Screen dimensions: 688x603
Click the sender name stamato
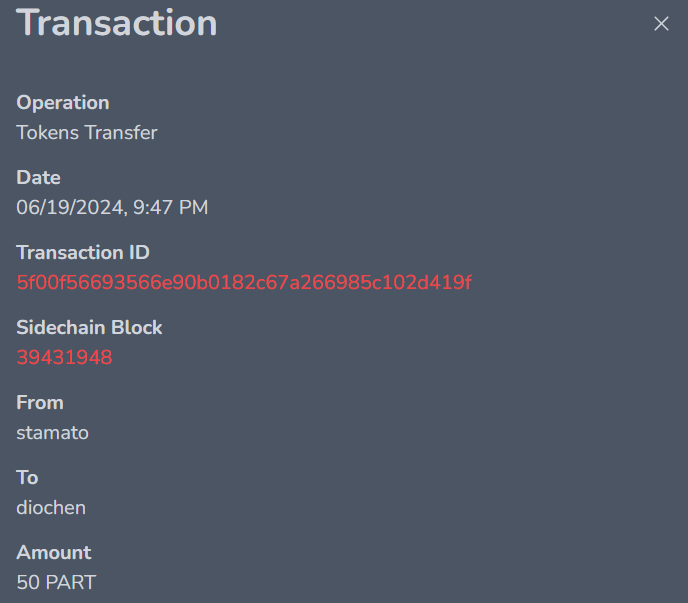pos(53,433)
